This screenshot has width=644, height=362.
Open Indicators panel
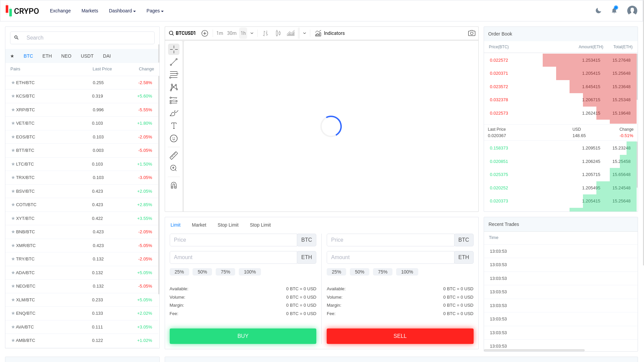coord(330,33)
